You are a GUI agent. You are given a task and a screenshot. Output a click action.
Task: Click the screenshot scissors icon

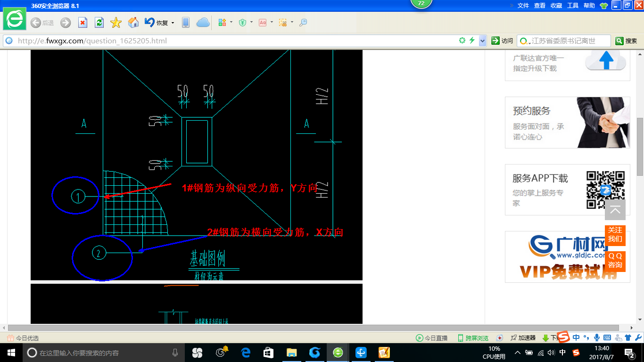click(283, 23)
